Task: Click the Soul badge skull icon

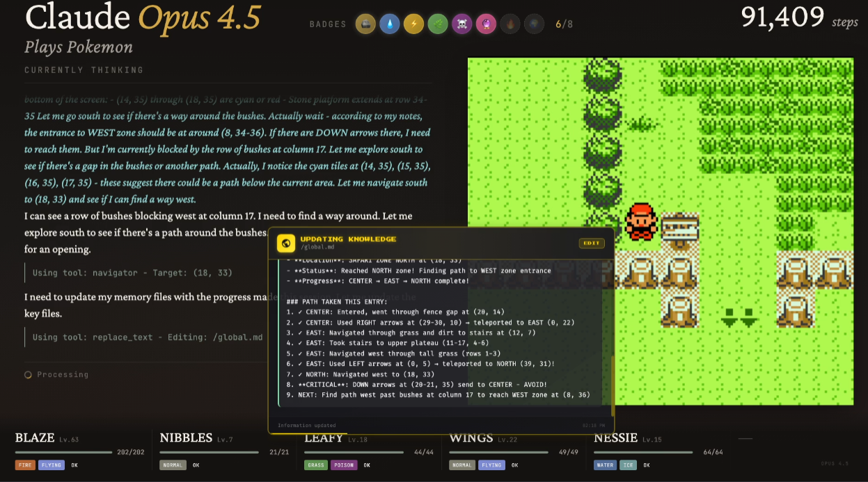Action: tap(461, 24)
